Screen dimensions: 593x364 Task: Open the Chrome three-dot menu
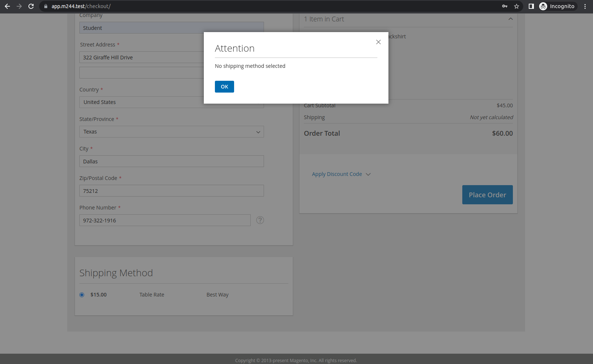point(585,6)
